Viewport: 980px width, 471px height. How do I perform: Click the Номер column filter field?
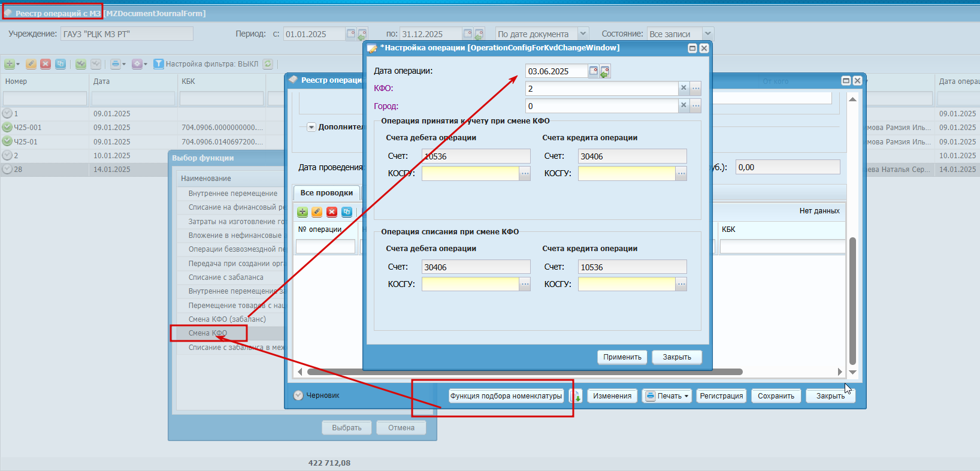click(x=45, y=98)
